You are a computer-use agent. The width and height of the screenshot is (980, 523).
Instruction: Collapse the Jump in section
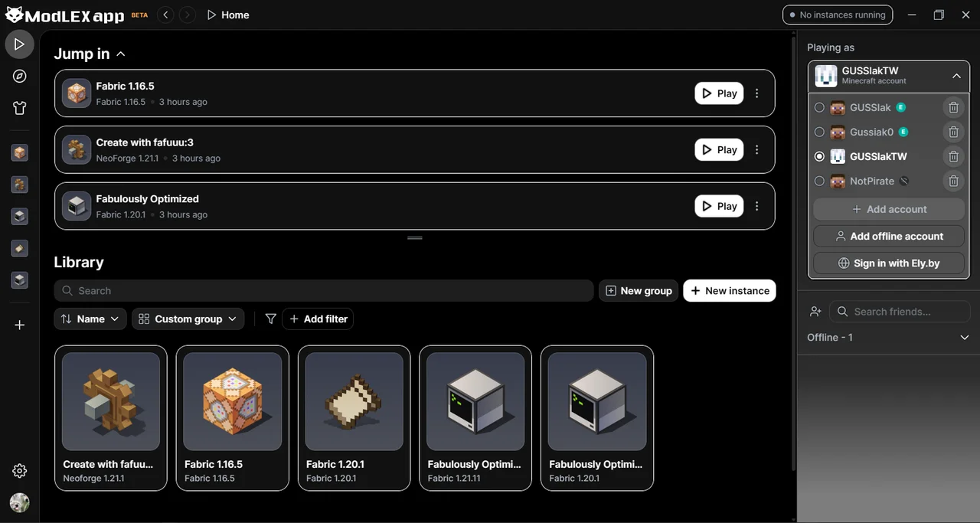(121, 54)
